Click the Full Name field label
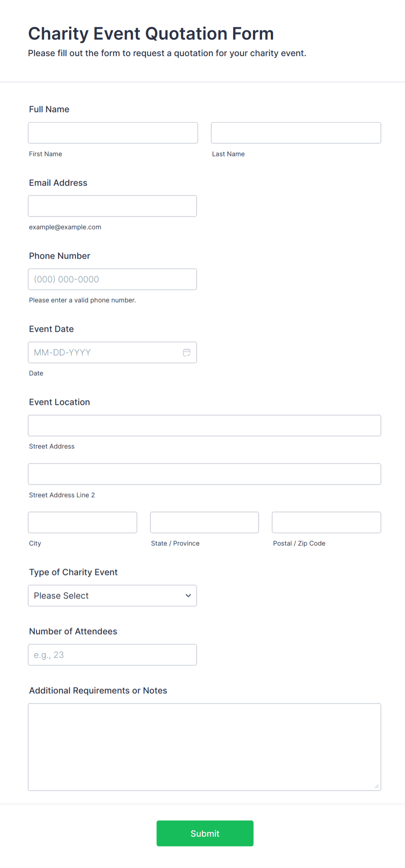Screen dimensions: 405x868 pos(49,109)
